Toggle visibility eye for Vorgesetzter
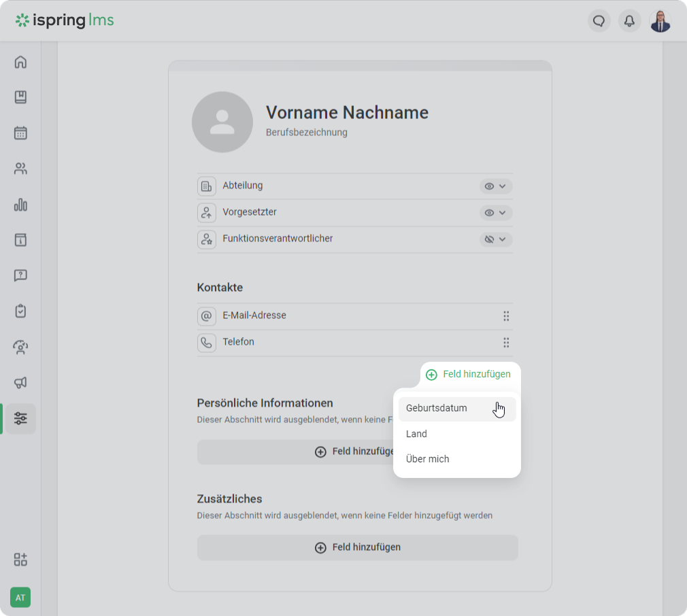The image size is (687, 616). 489,213
